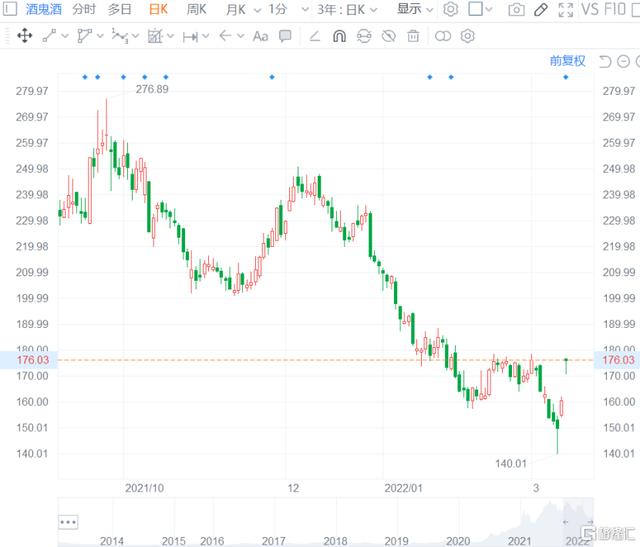The height and width of the screenshot is (547, 640).
Task: Click the camera screenshot icon
Action: (516, 10)
